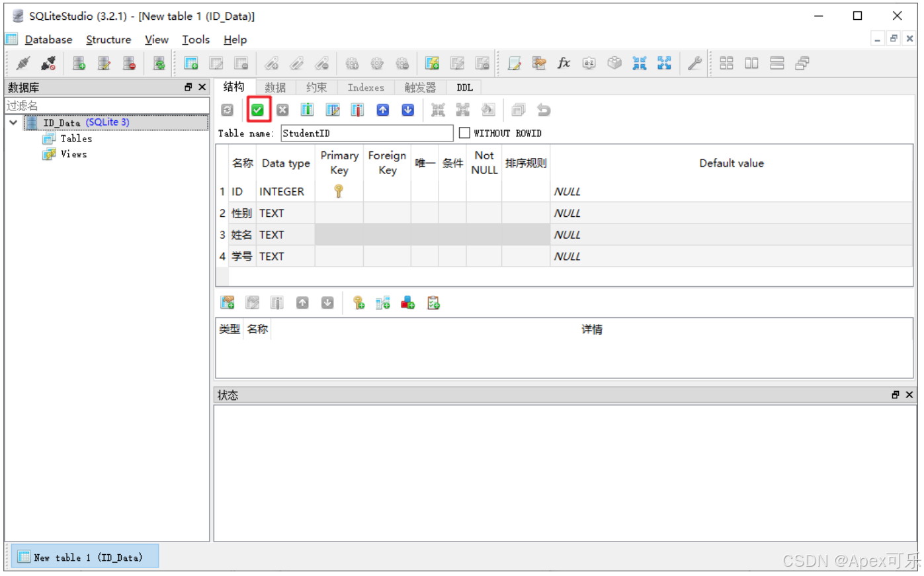The height and width of the screenshot is (576, 924).
Task: Collapse the ID_Data database tree node
Action: point(13,122)
